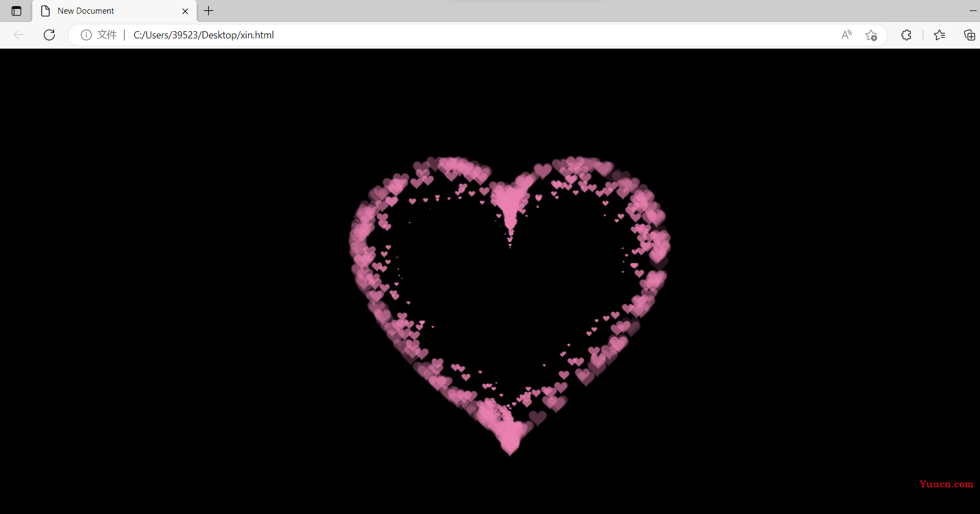The image size is (980, 514).
Task: Refresh the xin.html page
Action: (x=49, y=35)
